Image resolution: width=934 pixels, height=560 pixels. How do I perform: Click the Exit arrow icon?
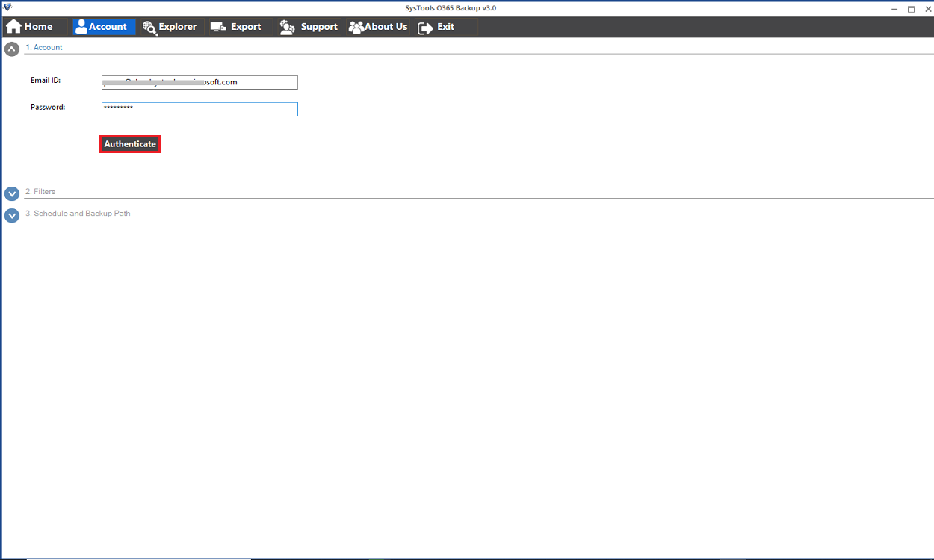tap(425, 28)
